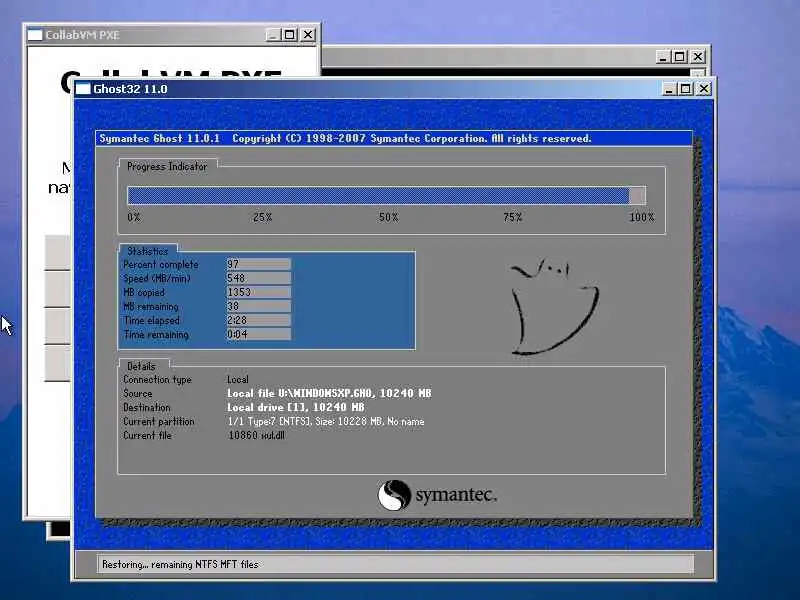This screenshot has width=800, height=600.
Task: Maximize the Ghost32 11.0 window
Action: (x=686, y=89)
